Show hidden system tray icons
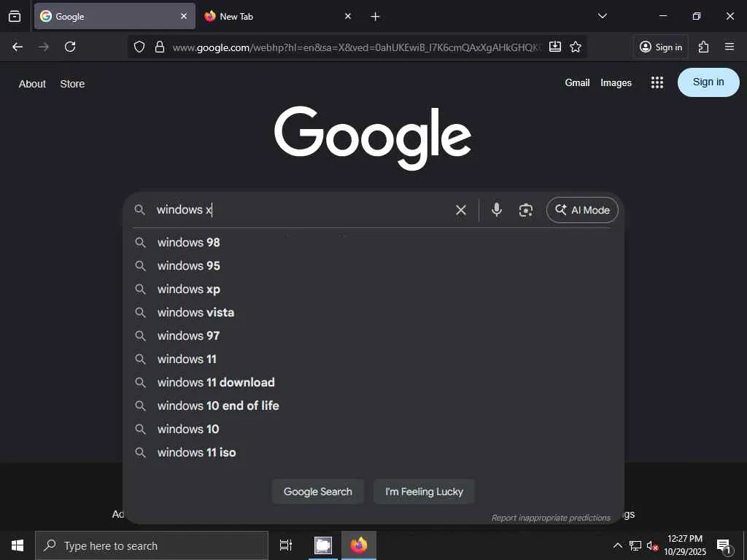The height and width of the screenshot is (560, 747). click(617, 545)
